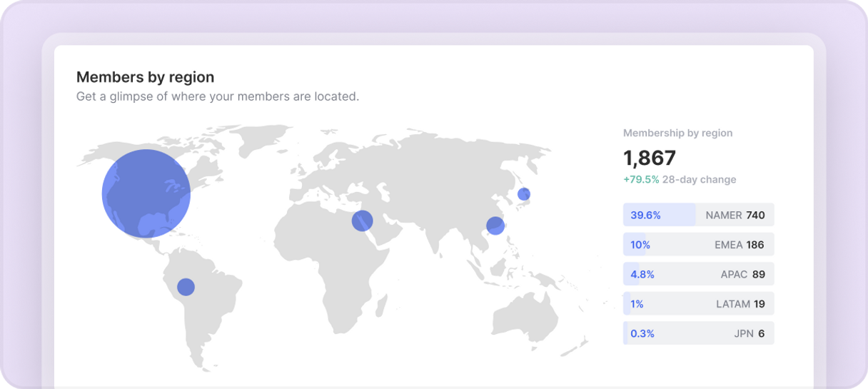Click the +79.5% 28-day change text
The width and height of the screenshot is (868, 389).
680,179
